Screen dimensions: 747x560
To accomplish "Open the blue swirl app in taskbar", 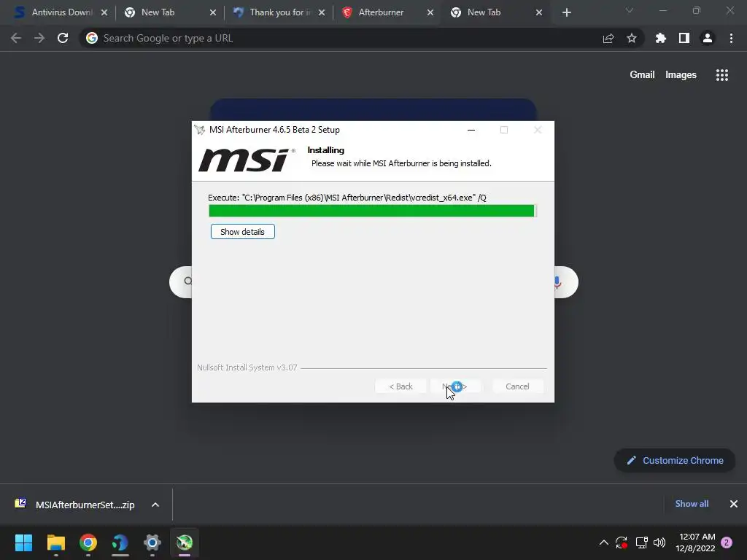I will 120,542.
